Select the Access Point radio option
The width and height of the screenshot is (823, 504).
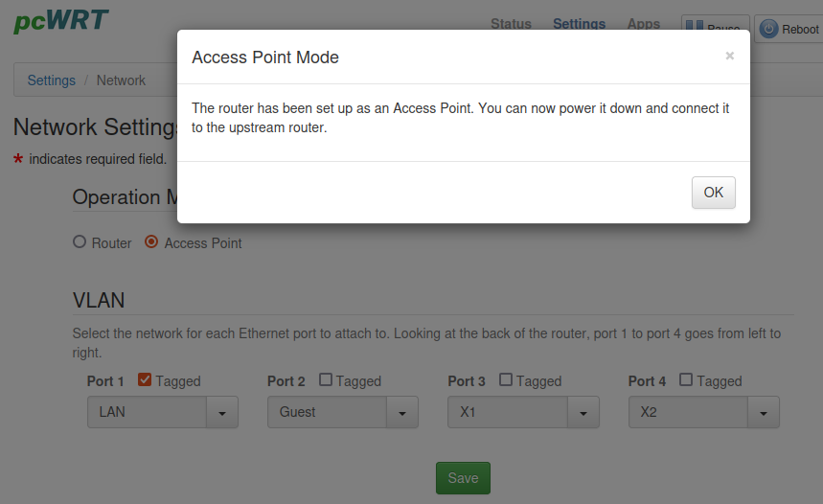(151, 242)
